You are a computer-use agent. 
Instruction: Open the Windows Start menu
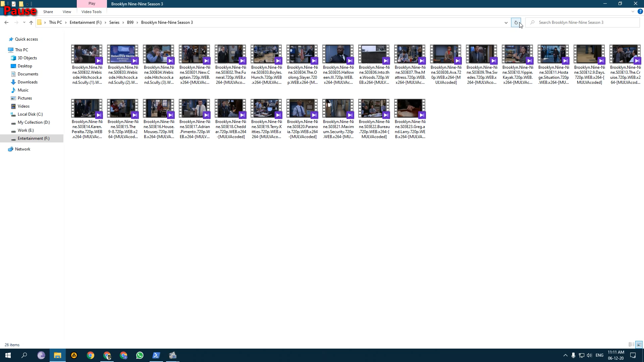tap(8, 355)
